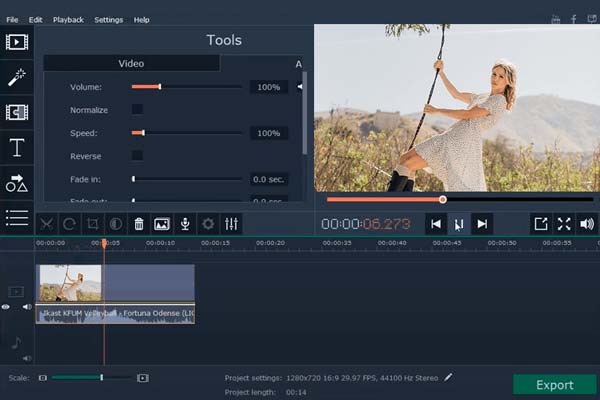
Task: Adjust the Speed slider
Action: pyautogui.click(x=186, y=133)
